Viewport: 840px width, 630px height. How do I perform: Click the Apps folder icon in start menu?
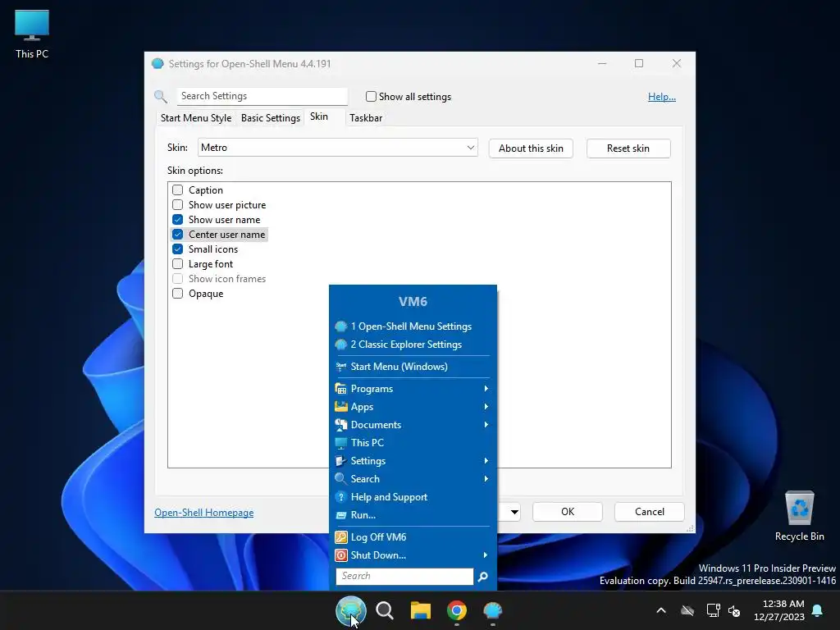tap(340, 407)
